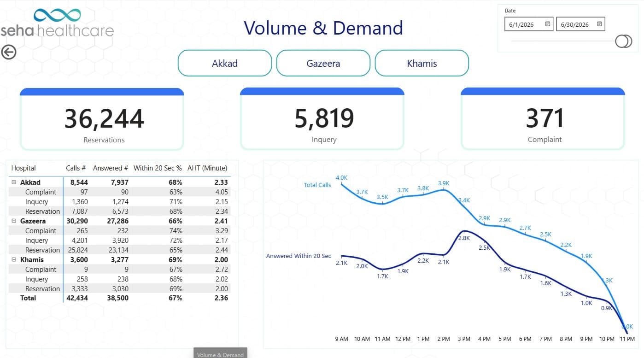644x358 pixels.
Task: Open calendar picker for end date 6/30/2026
Action: coord(599,24)
